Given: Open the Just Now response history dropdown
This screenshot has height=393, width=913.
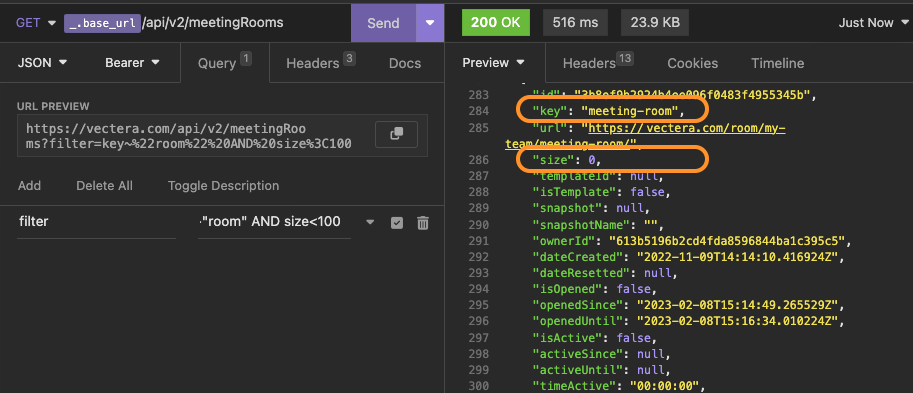Looking at the screenshot, I should pyautogui.click(x=873, y=23).
